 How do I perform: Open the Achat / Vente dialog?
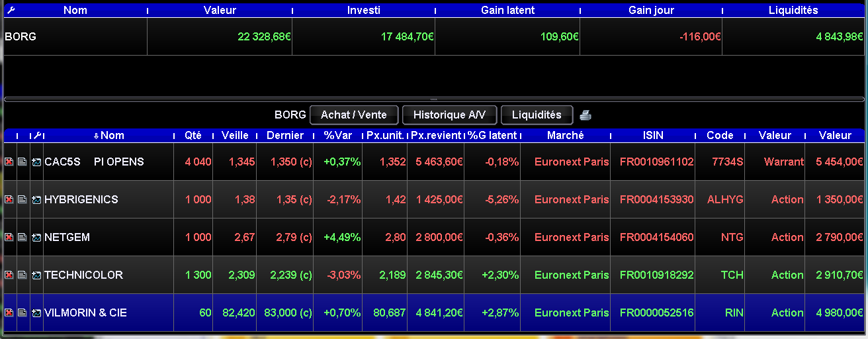click(353, 115)
